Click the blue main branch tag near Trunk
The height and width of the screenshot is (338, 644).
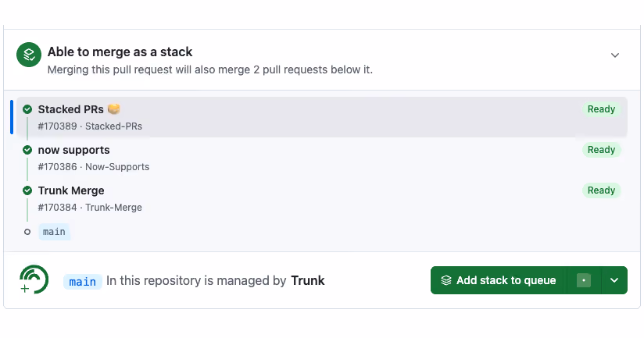[83, 282]
